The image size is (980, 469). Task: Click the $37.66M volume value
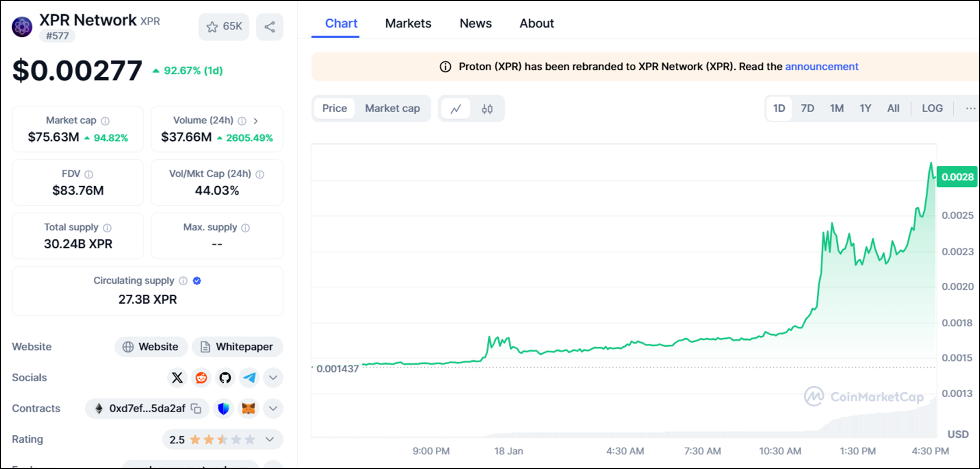pos(187,137)
